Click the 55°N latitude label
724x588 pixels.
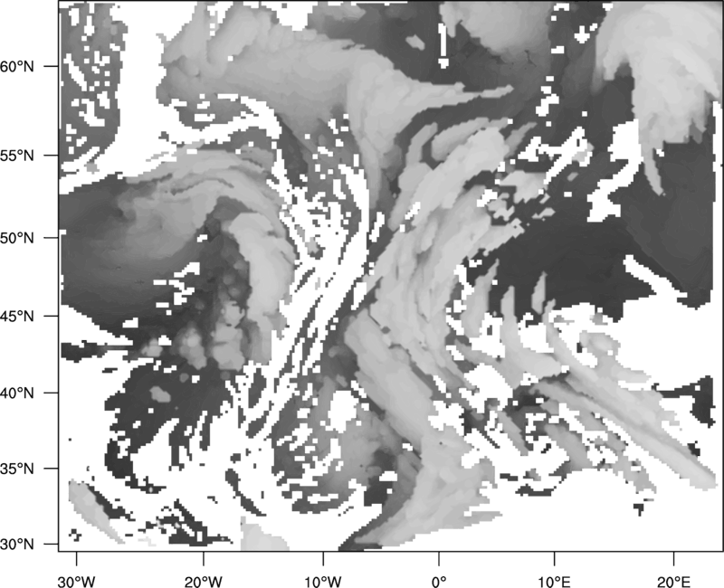click(x=17, y=156)
